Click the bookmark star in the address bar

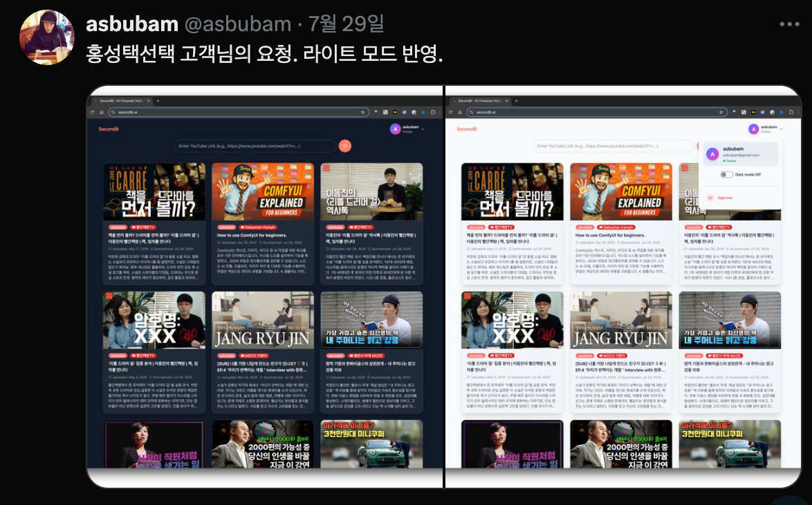pos(362,112)
